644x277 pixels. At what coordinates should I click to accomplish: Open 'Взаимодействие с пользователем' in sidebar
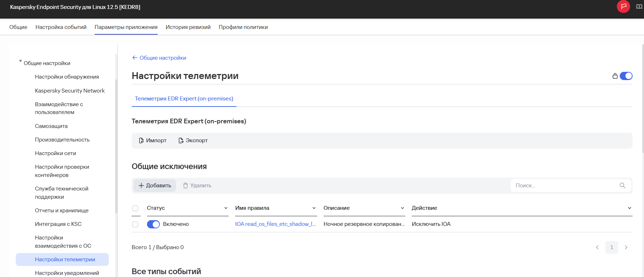[x=59, y=108]
